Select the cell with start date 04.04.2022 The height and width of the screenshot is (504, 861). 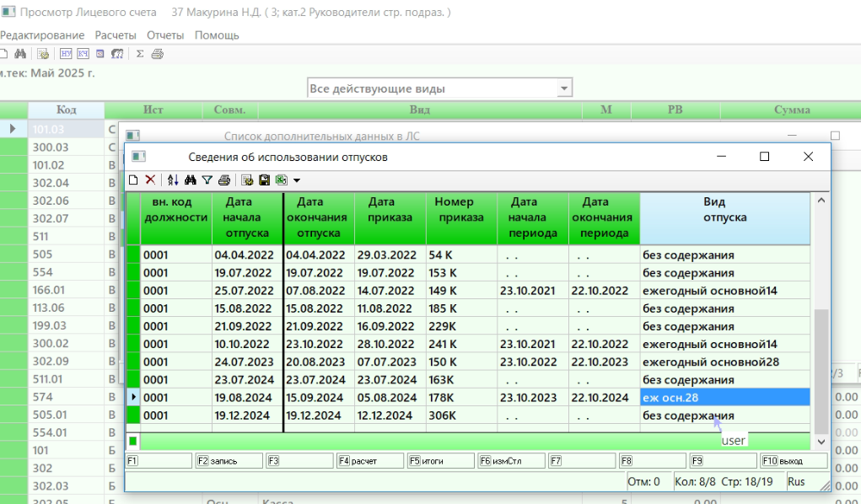point(247,255)
